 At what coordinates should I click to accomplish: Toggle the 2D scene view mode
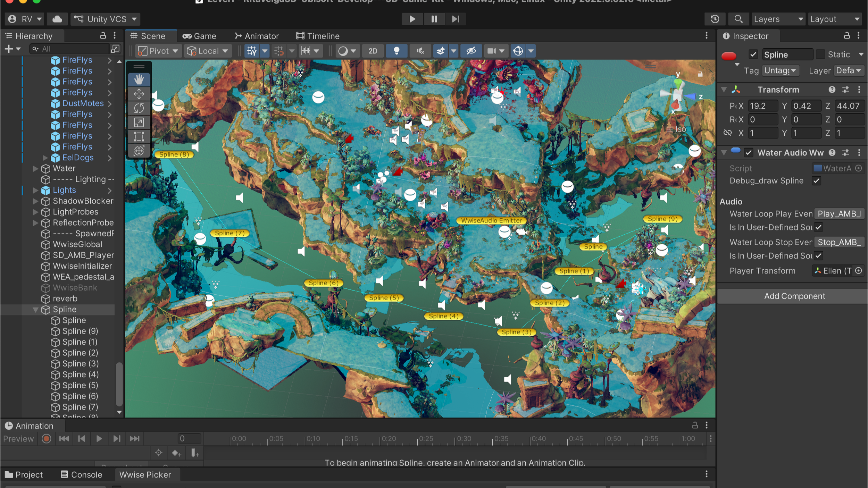[373, 51]
